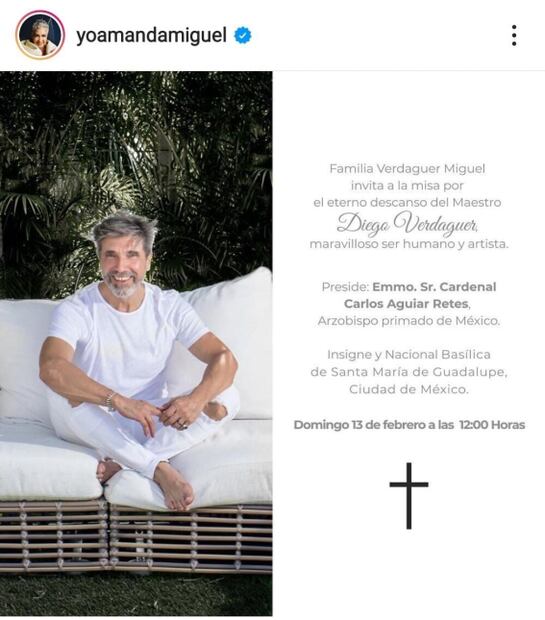The image size is (545, 620).
Task: Click the man's wrist bracelet in photo
Action: click(x=110, y=401)
